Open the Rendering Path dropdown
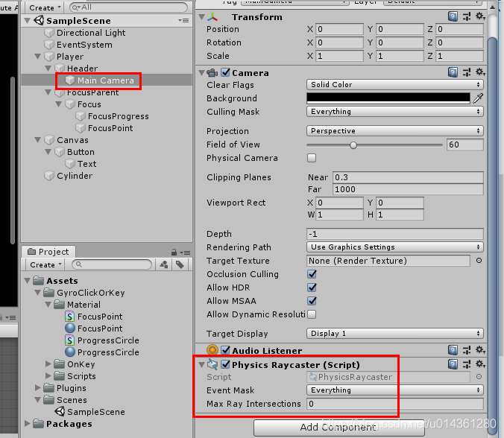 pos(394,247)
